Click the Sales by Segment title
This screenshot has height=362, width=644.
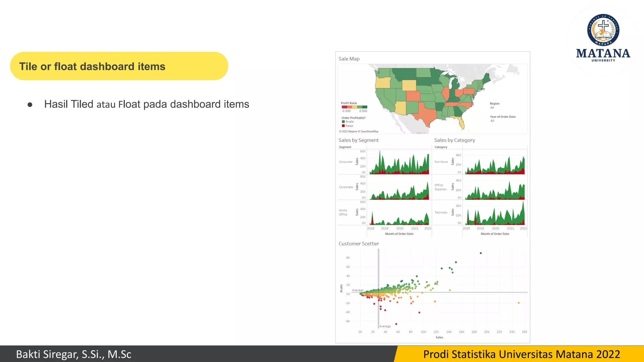tap(358, 140)
